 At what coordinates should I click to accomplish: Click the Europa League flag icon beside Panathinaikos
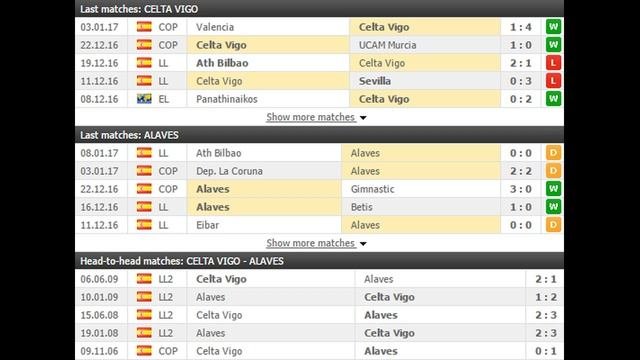[x=144, y=99]
